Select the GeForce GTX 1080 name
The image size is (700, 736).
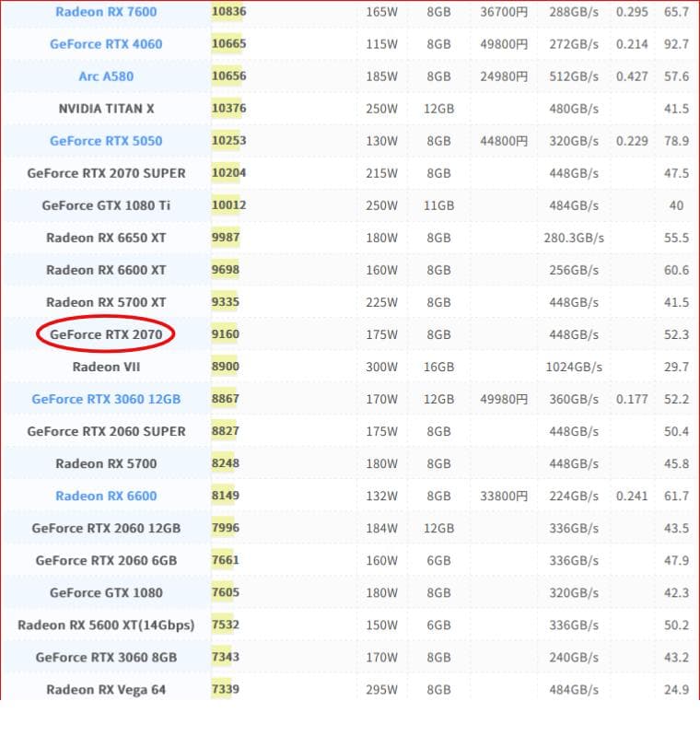[x=106, y=593]
